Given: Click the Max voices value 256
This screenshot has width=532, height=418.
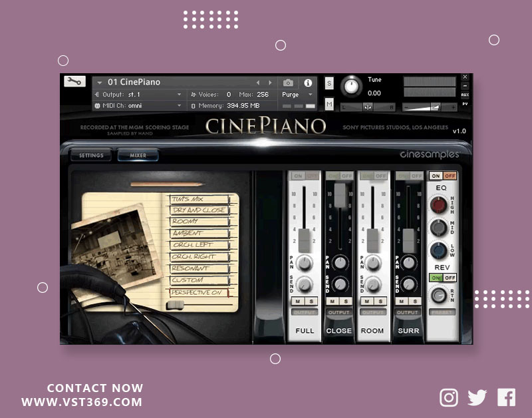Looking at the screenshot, I should point(262,95).
